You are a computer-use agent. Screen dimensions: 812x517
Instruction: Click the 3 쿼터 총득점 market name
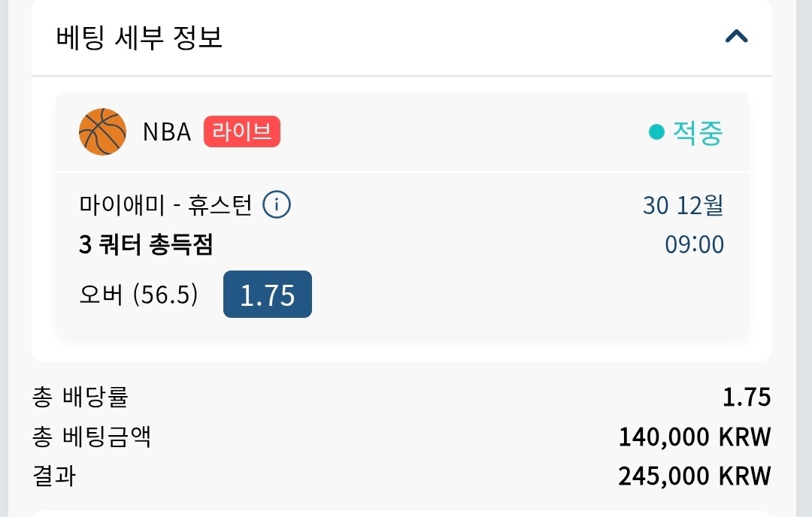[146, 244]
